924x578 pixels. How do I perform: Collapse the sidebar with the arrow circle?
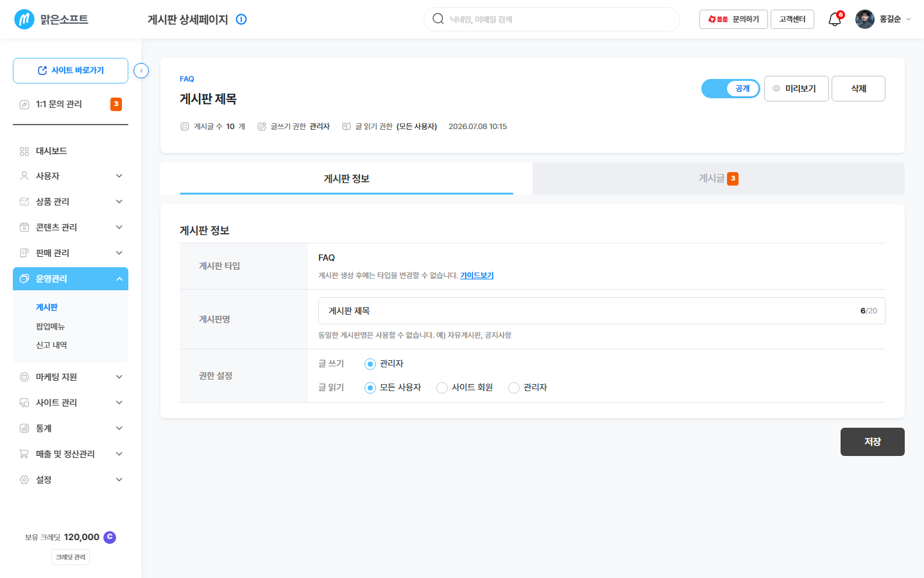coord(141,71)
